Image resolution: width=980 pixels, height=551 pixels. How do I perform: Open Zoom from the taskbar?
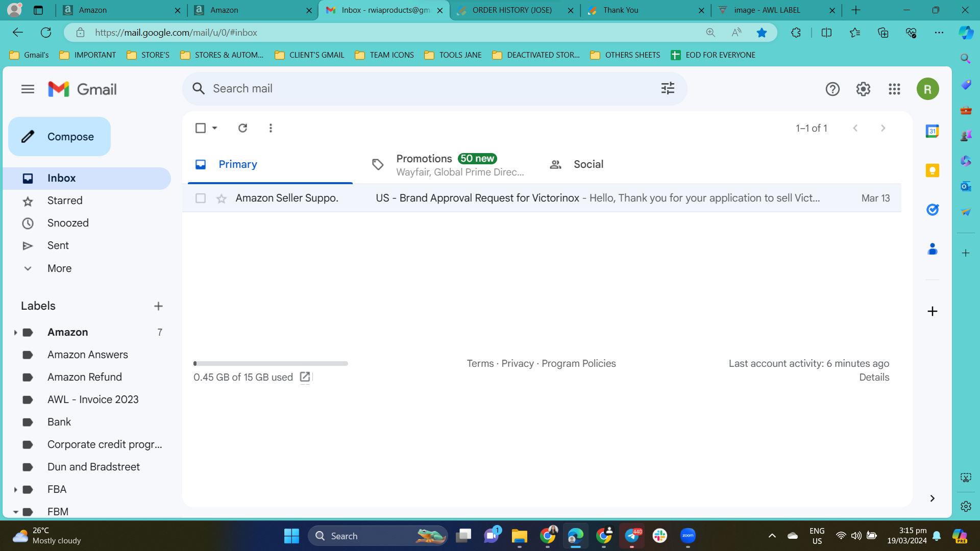click(688, 536)
